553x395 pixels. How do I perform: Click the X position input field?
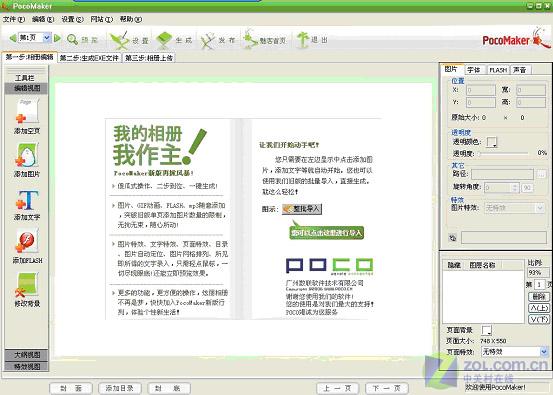pyautogui.click(x=481, y=90)
